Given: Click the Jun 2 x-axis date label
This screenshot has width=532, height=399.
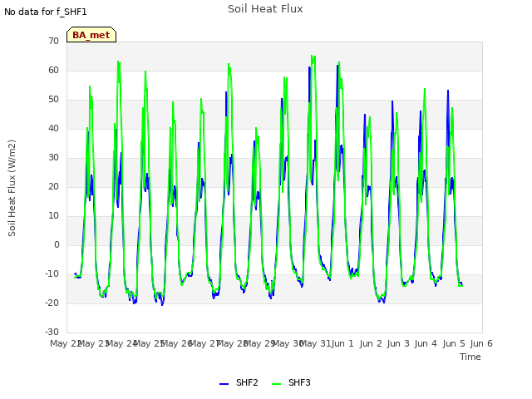Looking at the screenshot, I should click(x=371, y=343).
